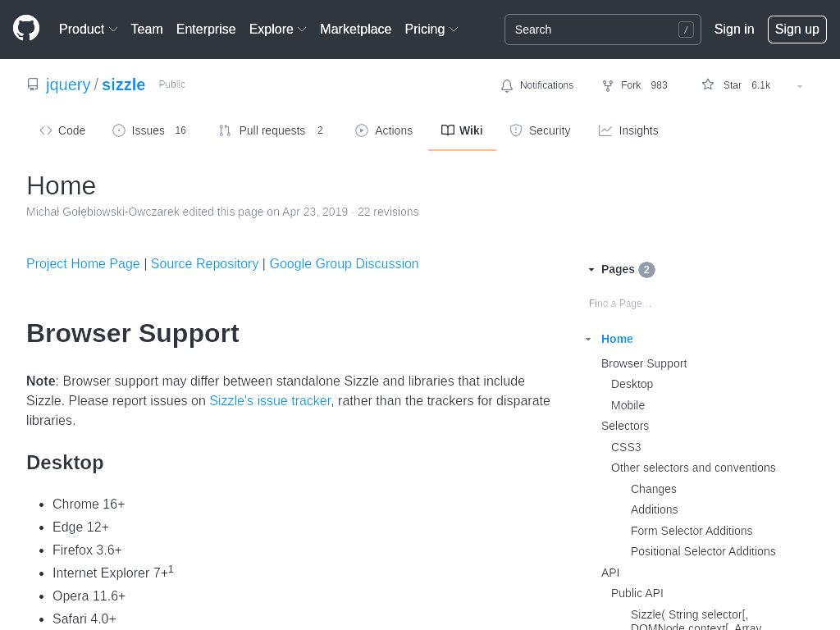Select the Wiki tab
This screenshot has width=840, height=630.
(x=462, y=130)
